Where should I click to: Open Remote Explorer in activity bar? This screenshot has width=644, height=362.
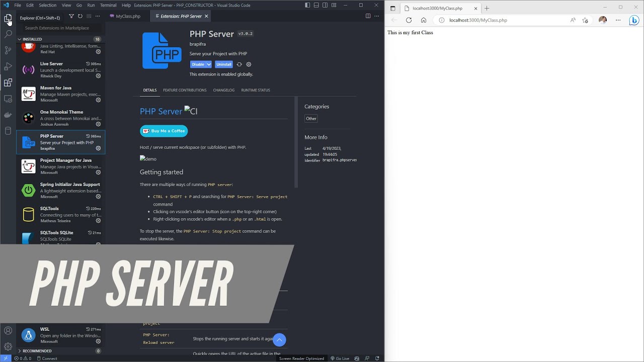coord(8,99)
